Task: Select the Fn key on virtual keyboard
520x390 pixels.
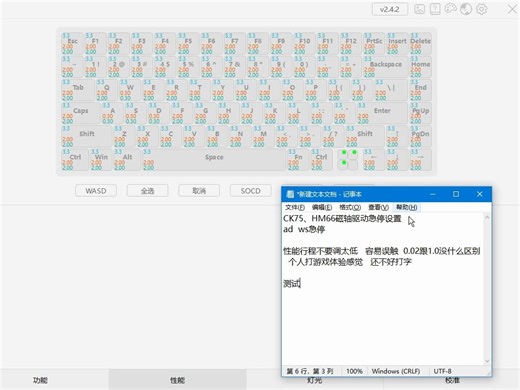Action: coord(298,160)
